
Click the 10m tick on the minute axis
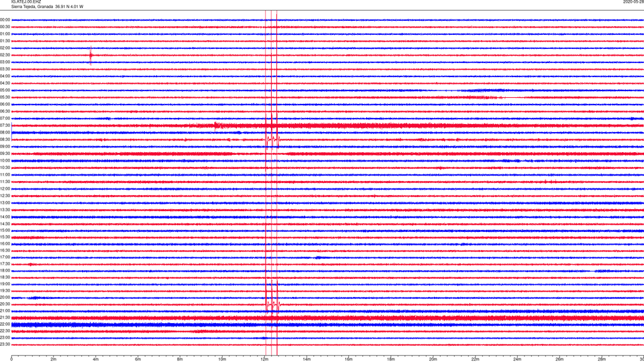[x=222, y=359]
